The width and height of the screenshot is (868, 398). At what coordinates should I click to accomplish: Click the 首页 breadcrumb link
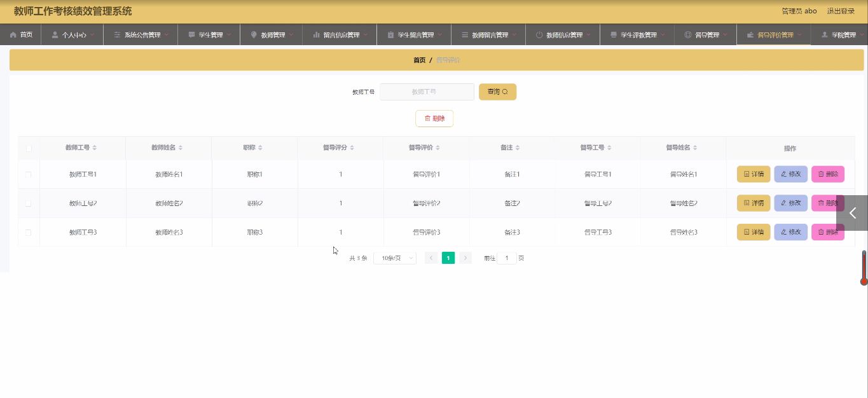coord(420,60)
